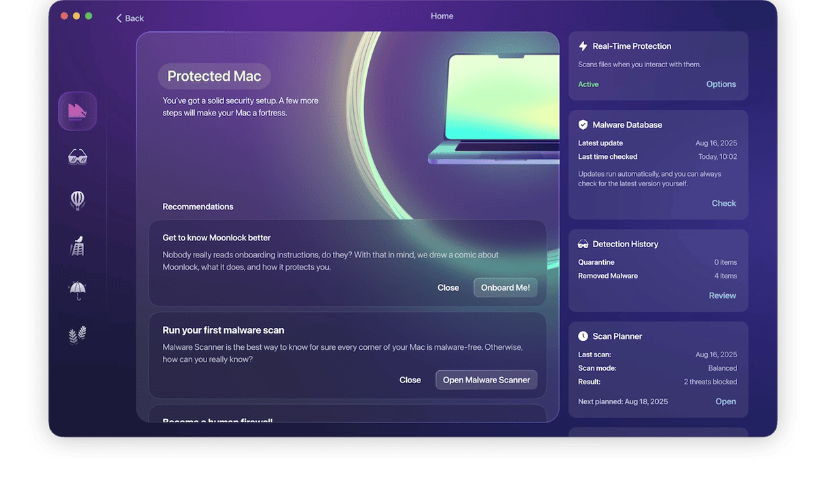Click the clock icon beside Scan Planner
The width and height of the screenshot is (826, 504).
tap(583, 336)
